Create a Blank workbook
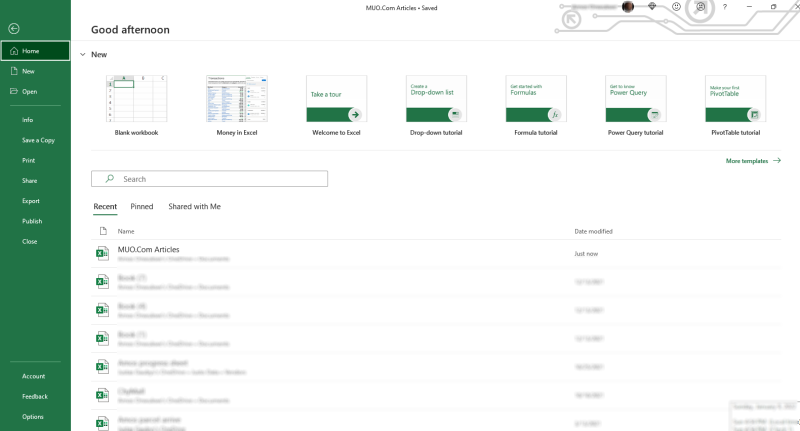This screenshot has width=800, height=431. coord(136,106)
